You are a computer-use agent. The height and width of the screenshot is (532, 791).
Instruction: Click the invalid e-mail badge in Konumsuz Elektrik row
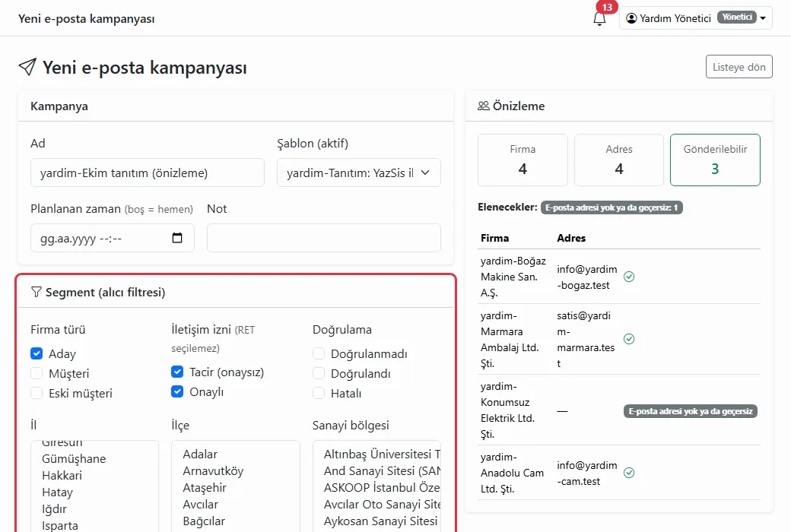click(690, 411)
